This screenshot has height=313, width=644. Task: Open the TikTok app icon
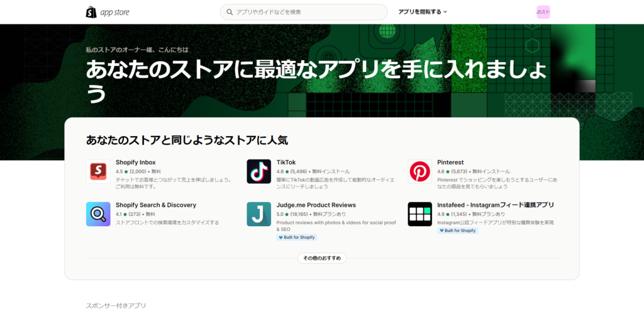[x=258, y=171]
